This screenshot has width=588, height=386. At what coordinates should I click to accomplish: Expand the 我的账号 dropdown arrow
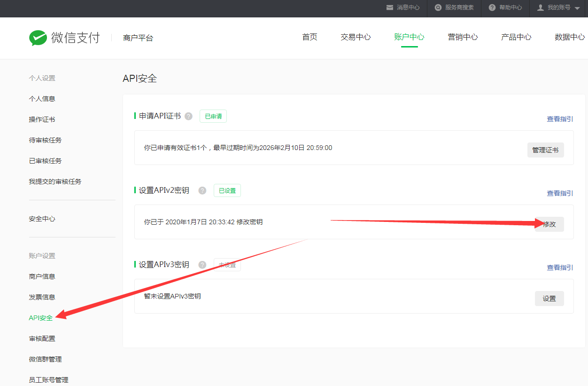(577, 8)
